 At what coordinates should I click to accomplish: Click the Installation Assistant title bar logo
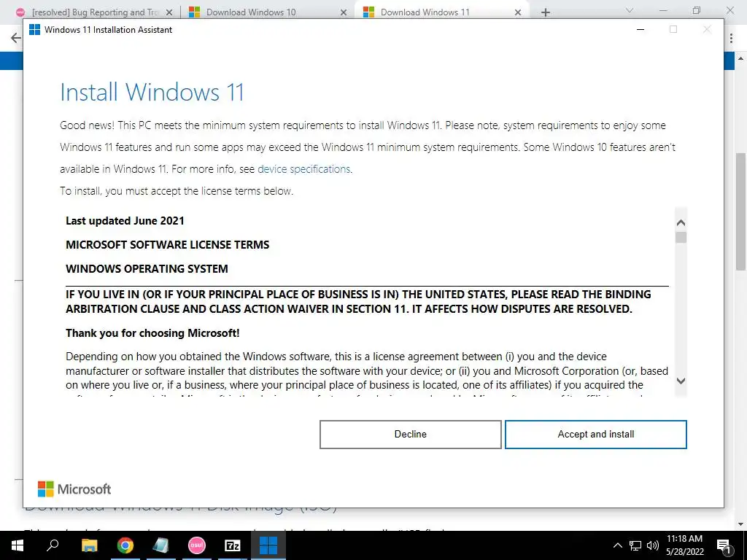[x=34, y=29]
